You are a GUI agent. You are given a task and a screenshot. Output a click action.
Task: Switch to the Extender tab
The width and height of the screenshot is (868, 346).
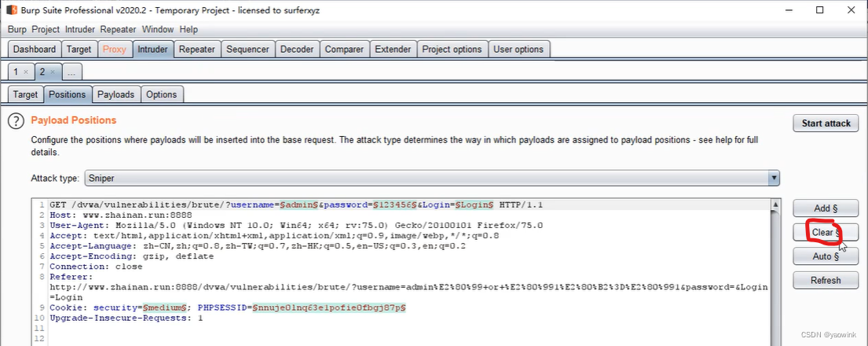[x=393, y=49]
